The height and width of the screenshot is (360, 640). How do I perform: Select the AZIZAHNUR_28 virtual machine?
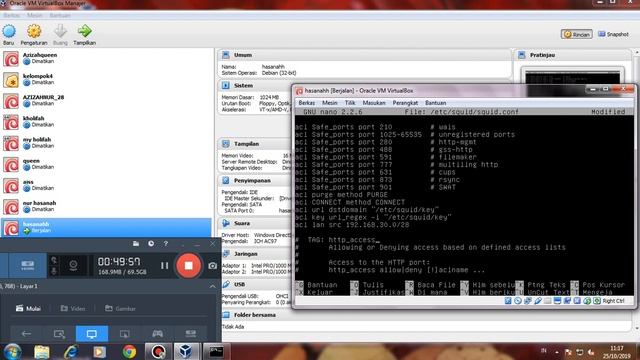tap(106, 101)
